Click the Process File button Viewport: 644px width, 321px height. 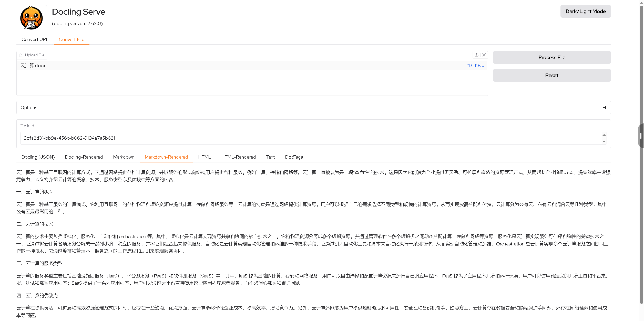pos(551,57)
